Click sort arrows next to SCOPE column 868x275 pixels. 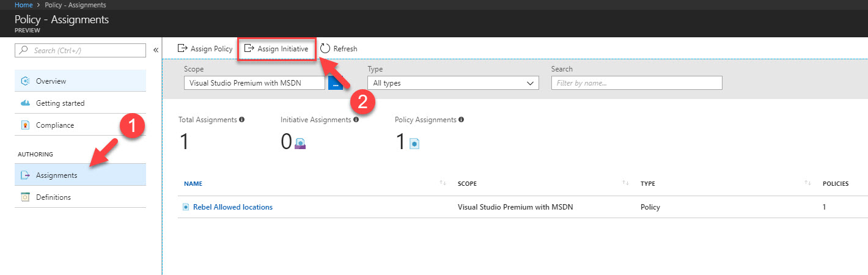coord(625,183)
